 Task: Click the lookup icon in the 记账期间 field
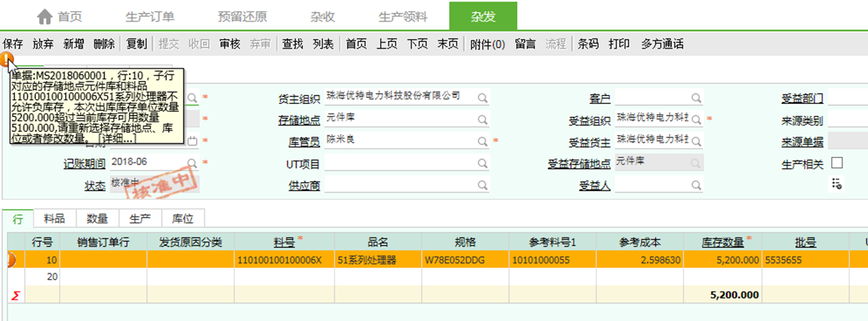point(193,164)
